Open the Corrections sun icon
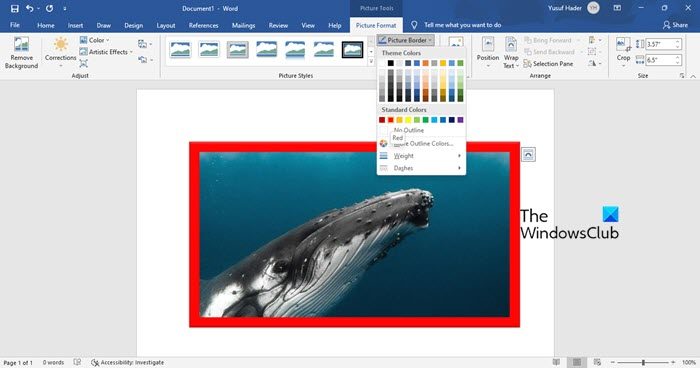Image resolution: width=700 pixels, height=369 pixels. [x=61, y=45]
